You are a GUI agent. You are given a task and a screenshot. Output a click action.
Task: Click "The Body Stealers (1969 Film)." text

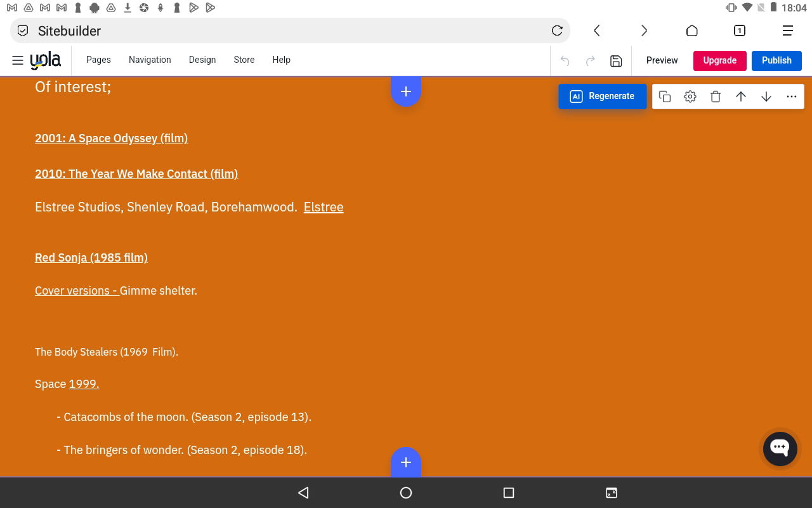(107, 352)
